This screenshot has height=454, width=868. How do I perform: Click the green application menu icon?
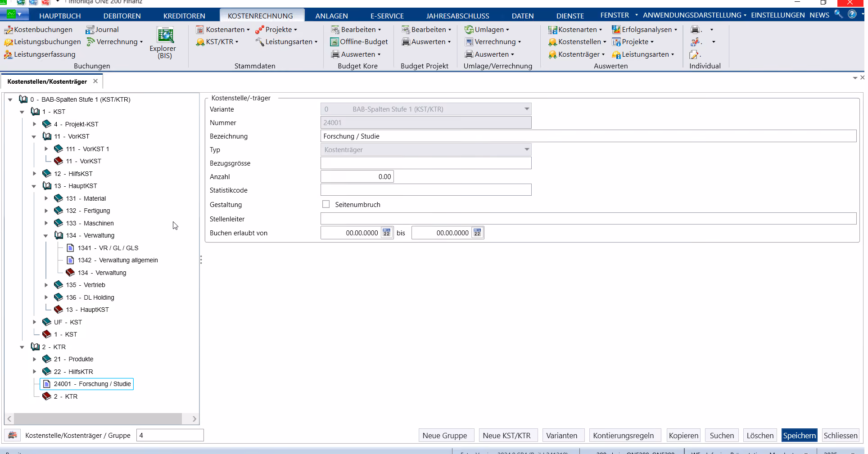pos(12,14)
